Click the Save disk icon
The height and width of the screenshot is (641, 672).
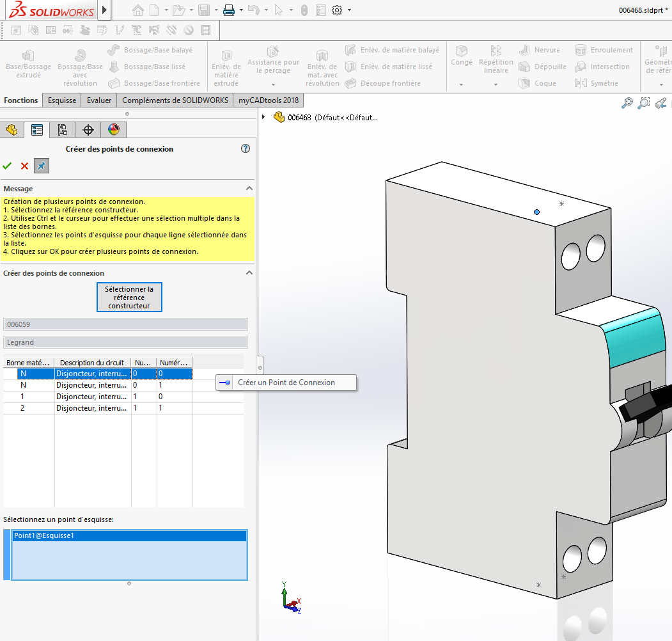204,10
